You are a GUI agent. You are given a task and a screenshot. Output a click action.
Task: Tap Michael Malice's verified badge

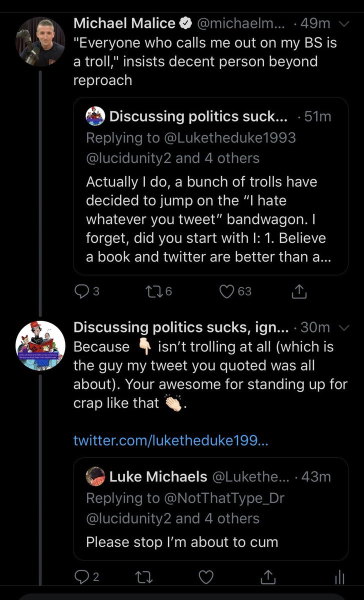click(185, 23)
